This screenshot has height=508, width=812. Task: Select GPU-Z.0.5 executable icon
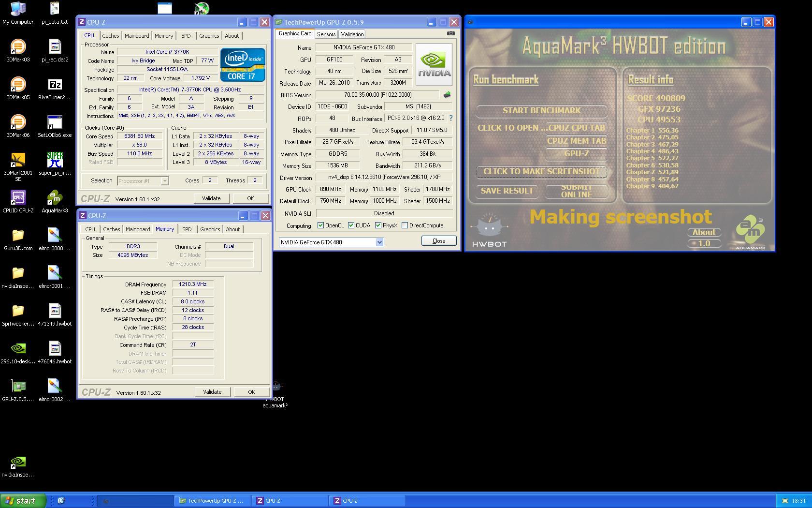click(18, 390)
